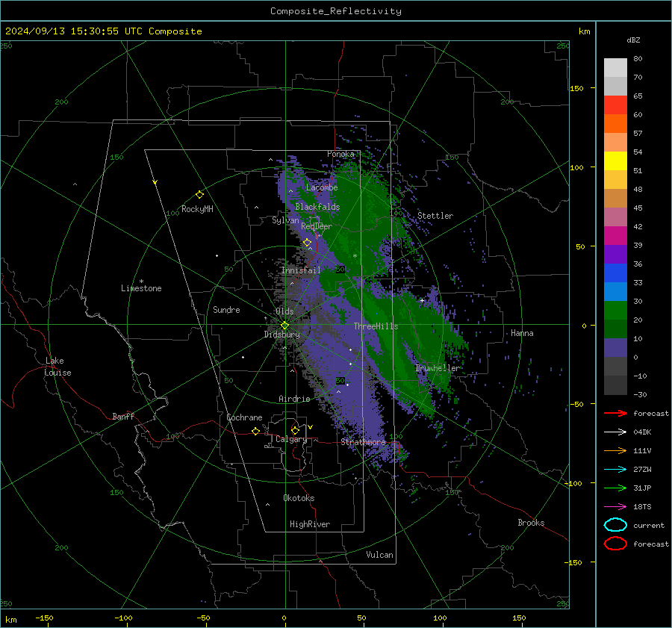Click the Sylvan label

click(285, 220)
